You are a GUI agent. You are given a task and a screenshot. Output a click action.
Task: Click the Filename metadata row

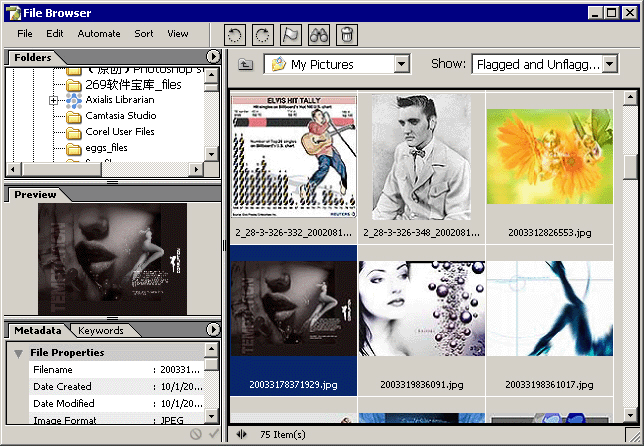coord(117,370)
